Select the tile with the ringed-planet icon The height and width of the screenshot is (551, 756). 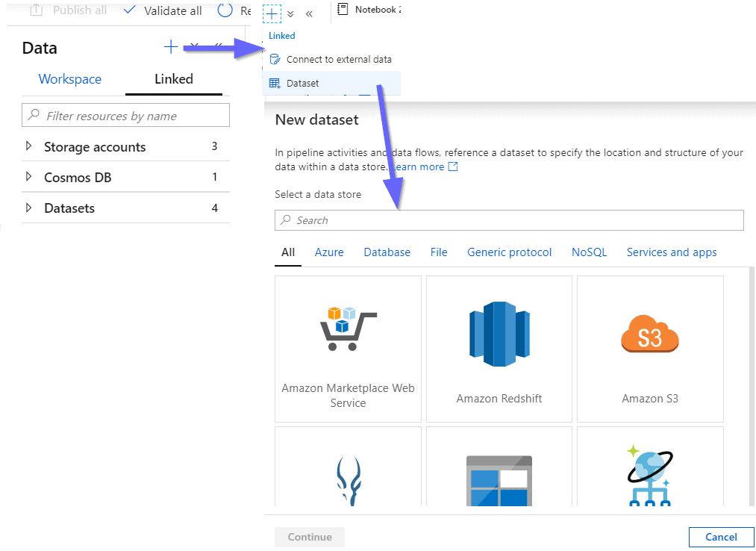(x=651, y=467)
